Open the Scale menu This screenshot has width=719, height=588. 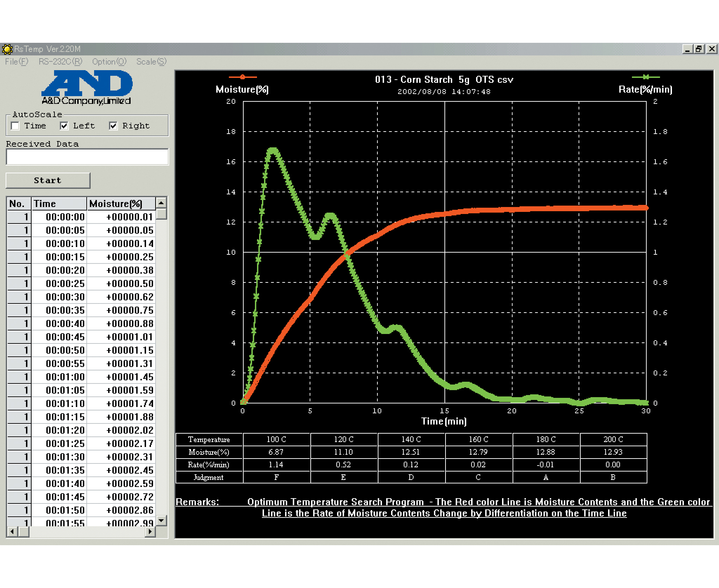click(x=151, y=62)
